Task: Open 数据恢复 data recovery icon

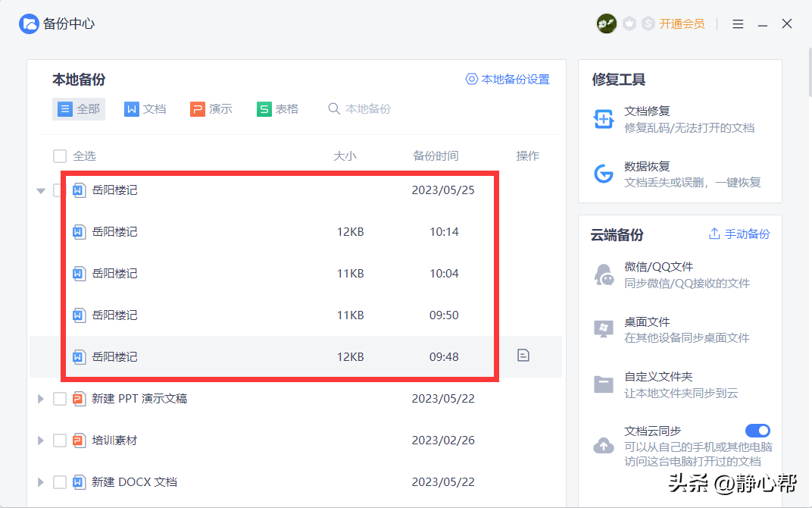Action: [x=603, y=174]
